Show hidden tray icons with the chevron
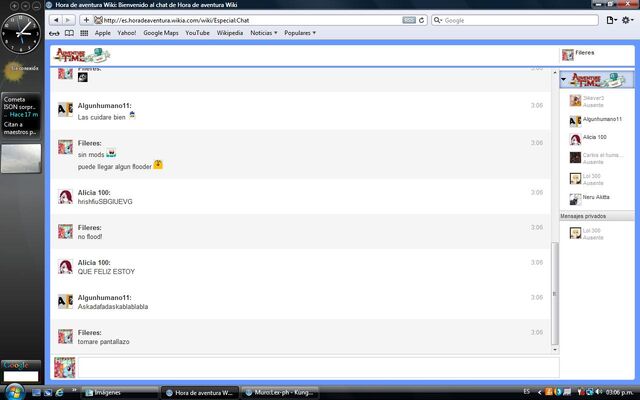The height and width of the screenshot is (400, 640). click(539, 392)
